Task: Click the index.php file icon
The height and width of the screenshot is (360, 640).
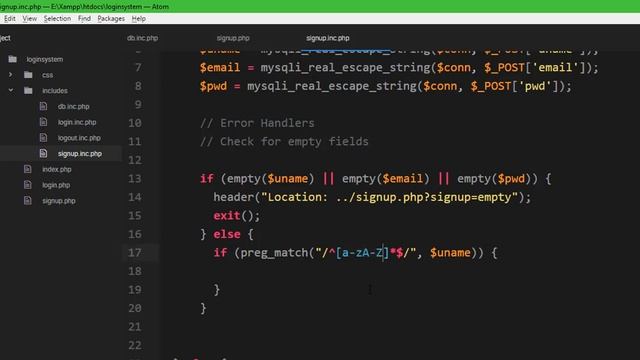Action: click(x=27, y=169)
